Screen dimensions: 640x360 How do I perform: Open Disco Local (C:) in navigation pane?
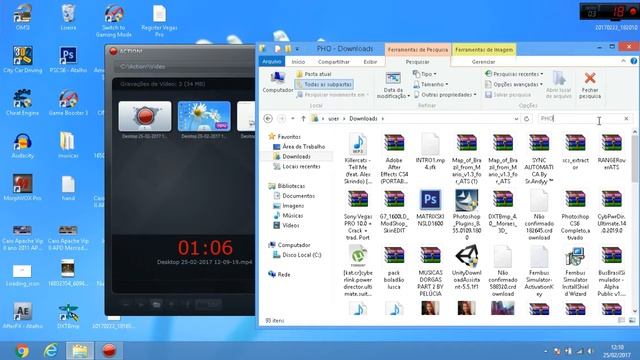click(297, 255)
